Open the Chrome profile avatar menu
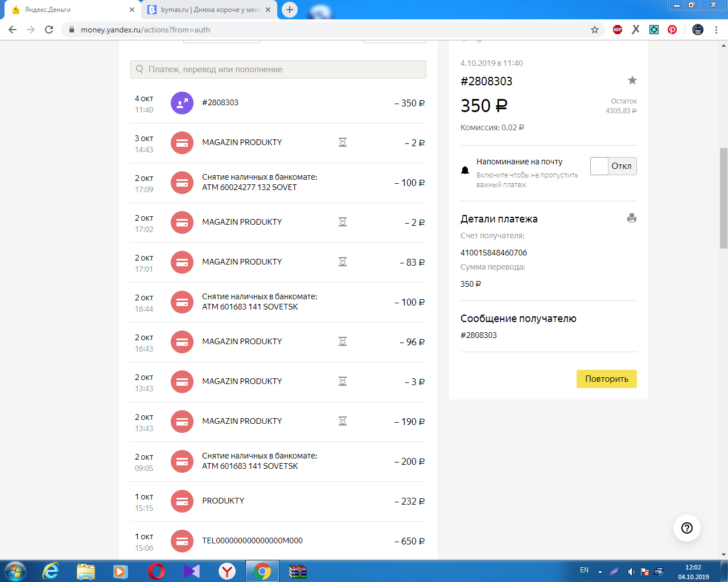The image size is (728, 582). 697,30
